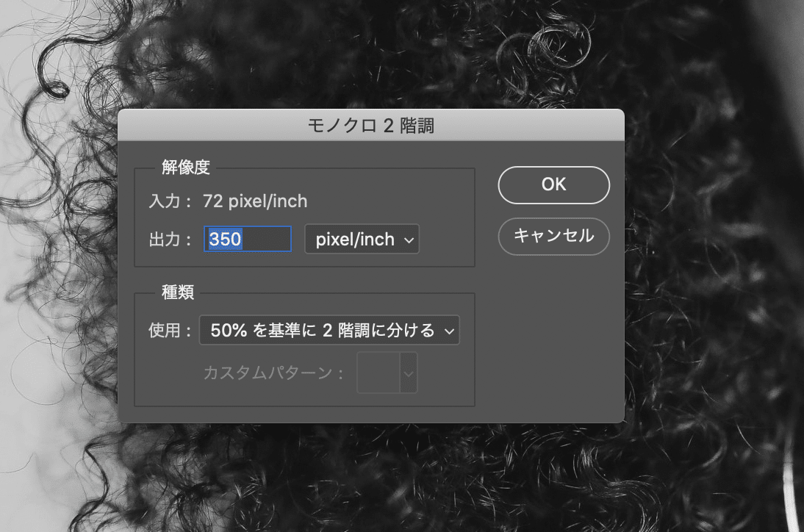This screenshot has width=804, height=532.
Task: Click the highlighted 350 value
Action: click(x=226, y=239)
